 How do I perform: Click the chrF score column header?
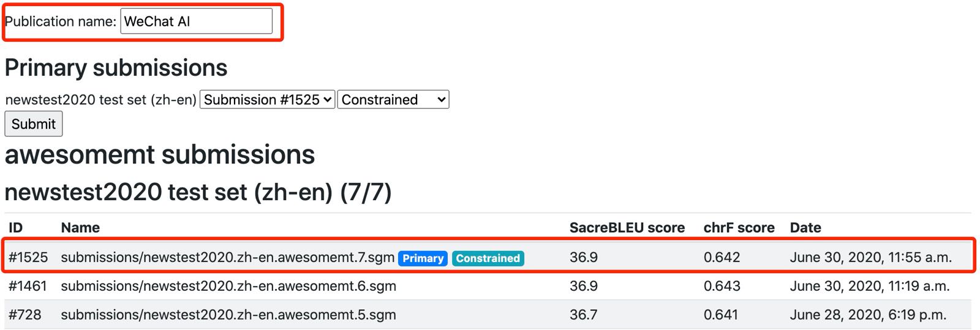(x=739, y=228)
